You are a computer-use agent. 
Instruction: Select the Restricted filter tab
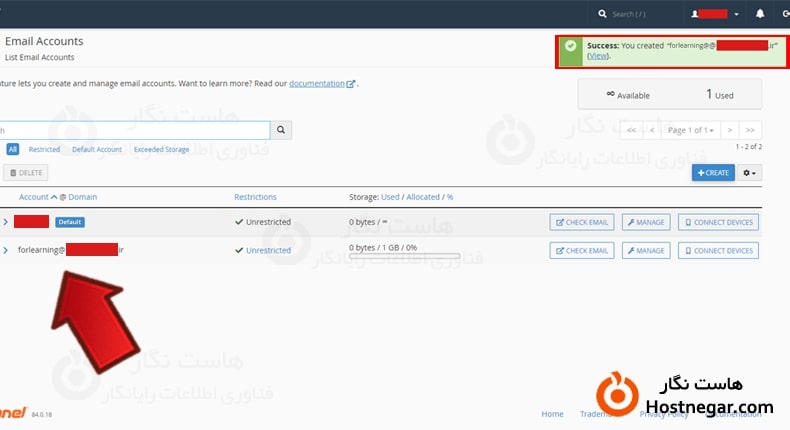tap(44, 149)
